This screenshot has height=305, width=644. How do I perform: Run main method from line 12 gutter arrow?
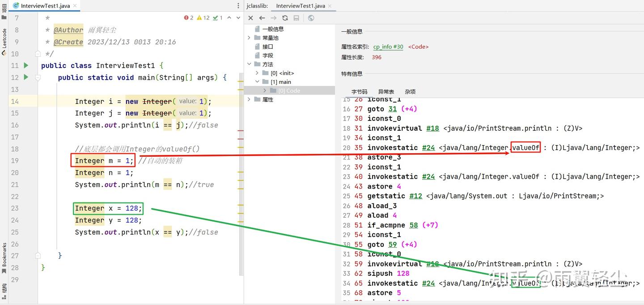(x=26, y=77)
